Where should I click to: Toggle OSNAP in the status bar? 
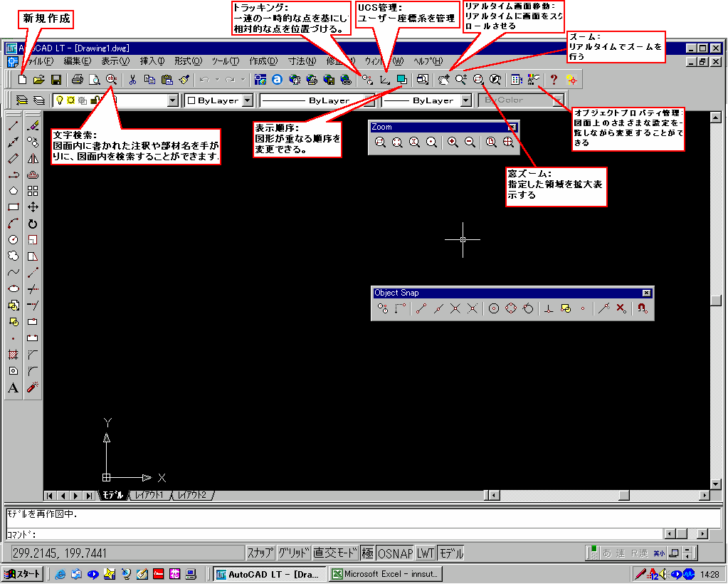coord(395,553)
